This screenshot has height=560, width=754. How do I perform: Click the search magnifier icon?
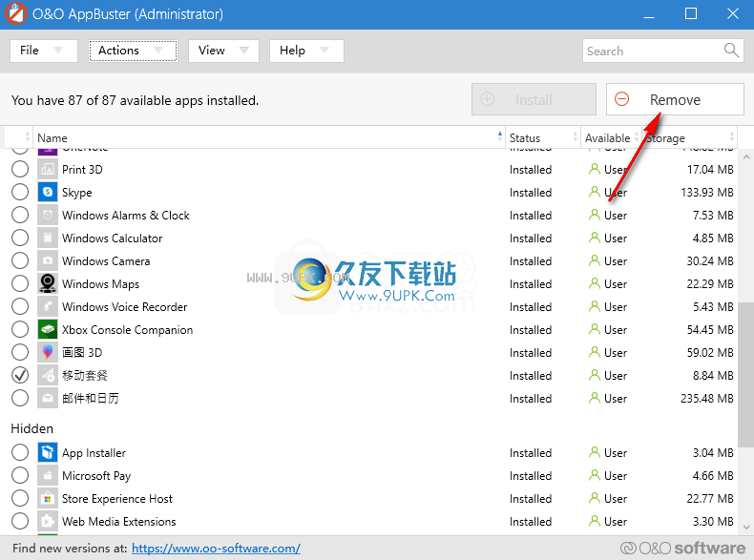[x=731, y=50]
